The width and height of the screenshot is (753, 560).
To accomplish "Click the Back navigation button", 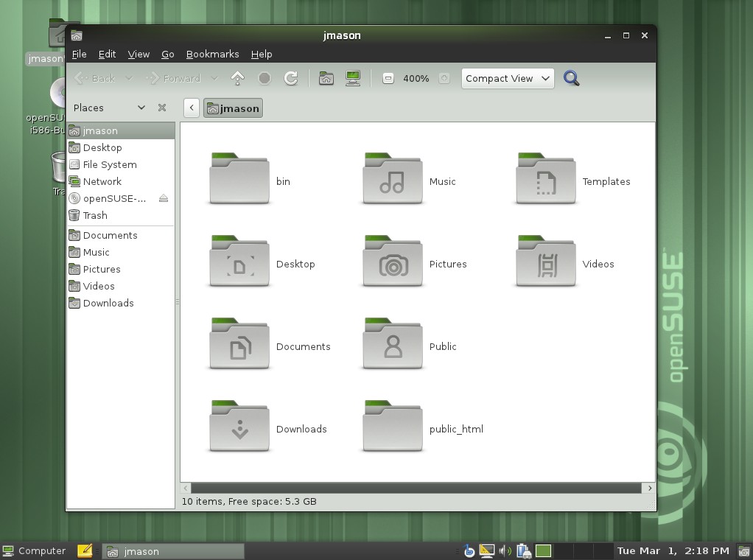I will (x=96, y=78).
